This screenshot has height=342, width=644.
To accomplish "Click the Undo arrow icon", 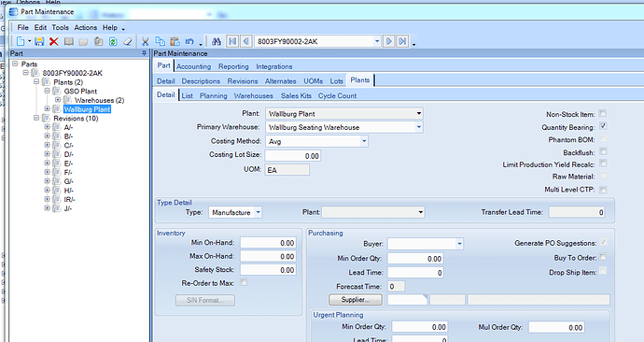I will pyautogui.click(x=189, y=41).
